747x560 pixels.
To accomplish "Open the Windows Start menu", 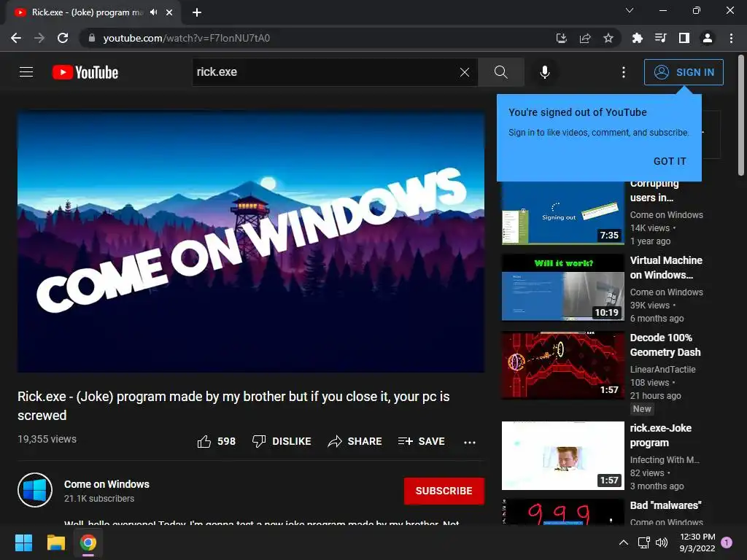I will 23,542.
